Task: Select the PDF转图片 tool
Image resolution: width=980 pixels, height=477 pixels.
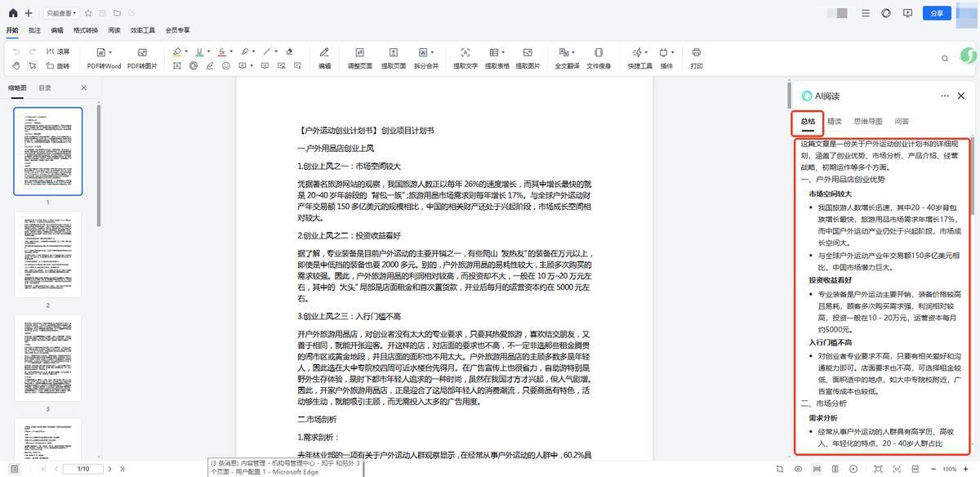Action: pyautogui.click(x=142, y=52)
